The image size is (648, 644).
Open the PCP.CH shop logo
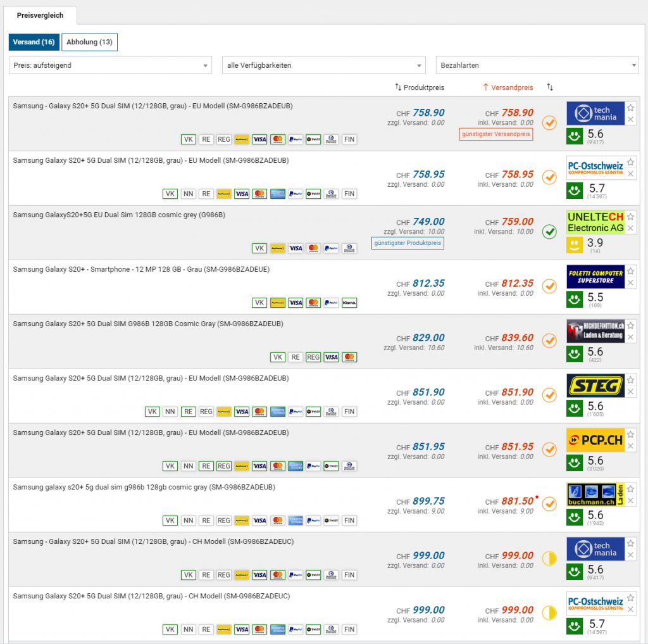(595, 440)
